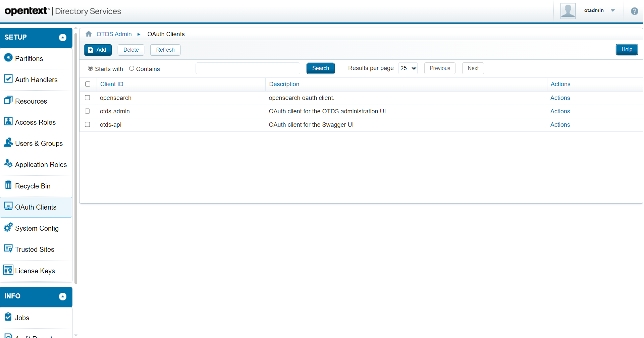This screenshot has width=644, height=338.
Task: Click the Recycle Bin trash icon
Action: [x=8, y=185]
